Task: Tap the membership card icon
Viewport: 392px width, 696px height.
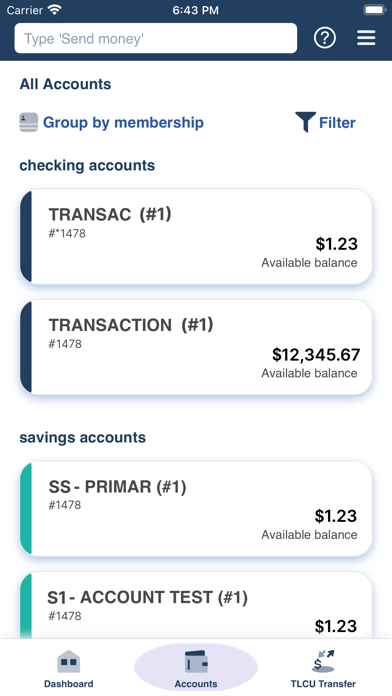Action: coord(28,123)
